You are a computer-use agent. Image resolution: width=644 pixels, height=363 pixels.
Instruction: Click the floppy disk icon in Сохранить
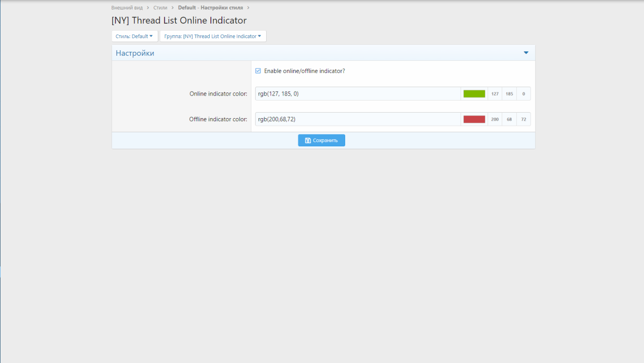[x=308, y=140]
